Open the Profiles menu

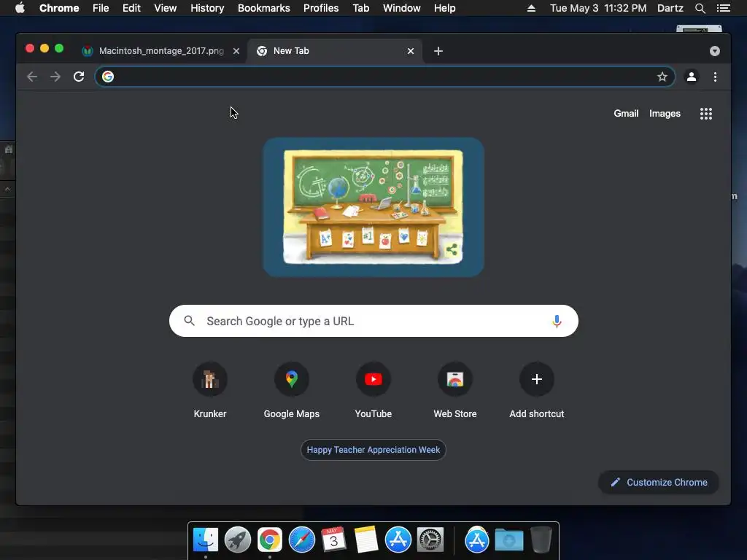click(321, 8)
